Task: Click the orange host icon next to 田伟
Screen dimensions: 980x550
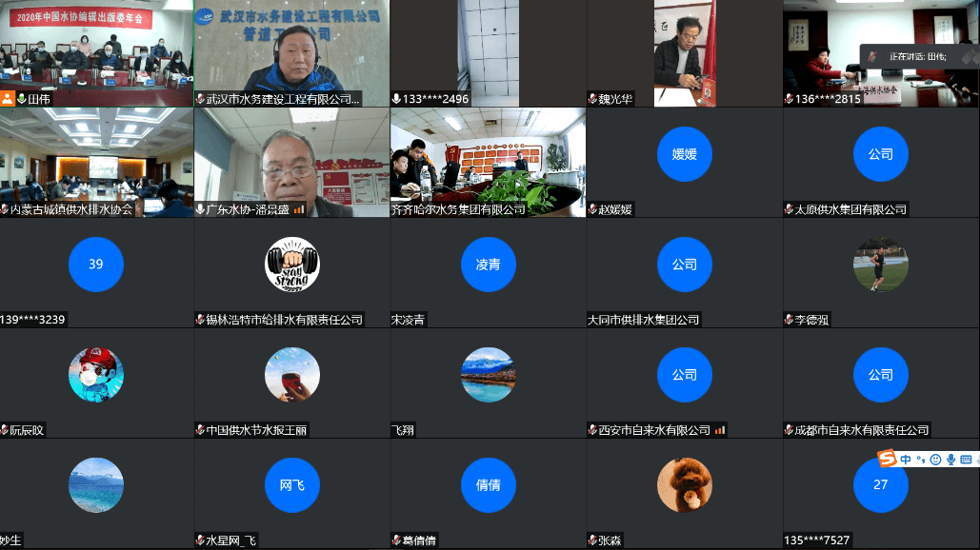Action: coord(8,99)
